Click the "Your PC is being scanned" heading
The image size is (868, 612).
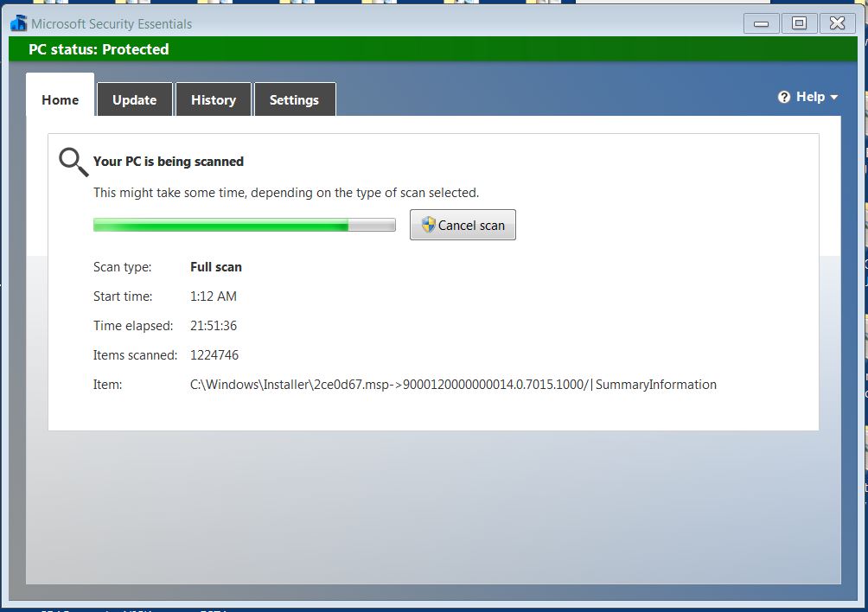tap(169, 162)
